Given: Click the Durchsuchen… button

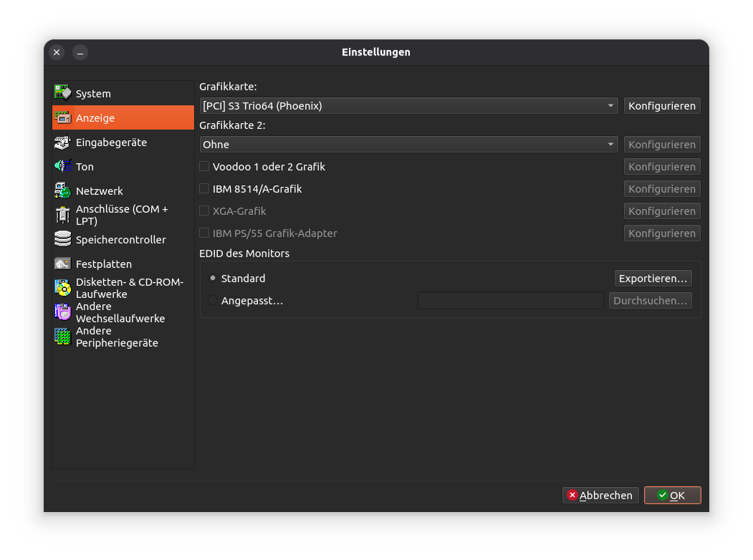Looking at the screenshot, I should pyautogui.click(x=651, y=300).
